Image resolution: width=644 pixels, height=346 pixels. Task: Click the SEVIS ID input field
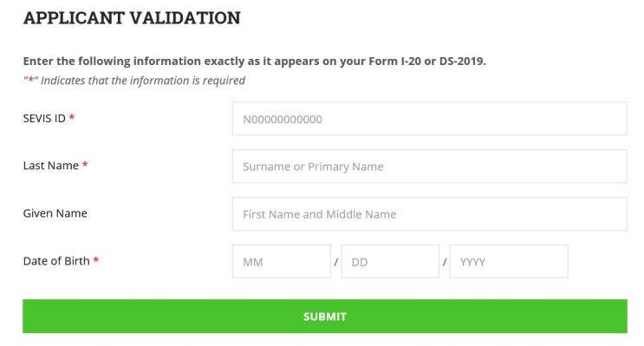pos(430,119)
